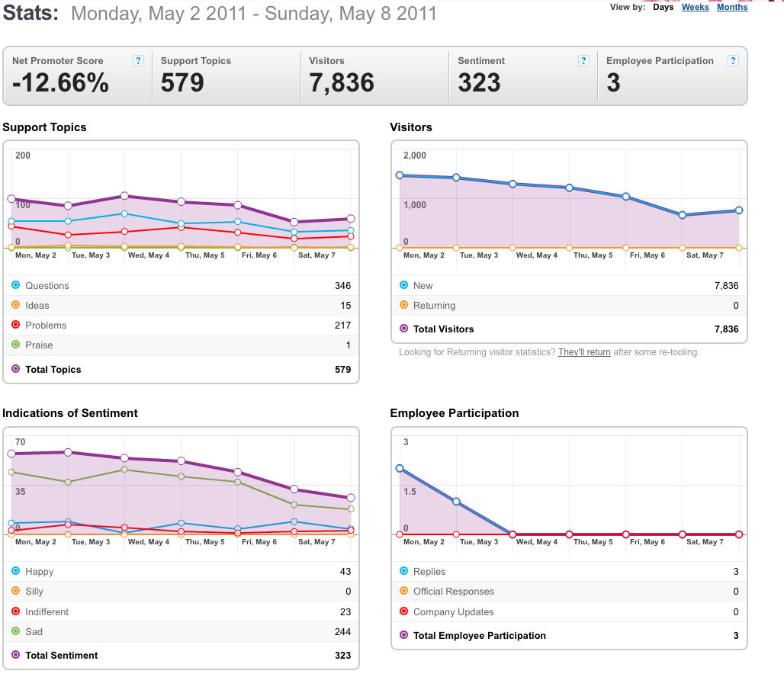Click the Employee Participation help icon

point(733,60)
